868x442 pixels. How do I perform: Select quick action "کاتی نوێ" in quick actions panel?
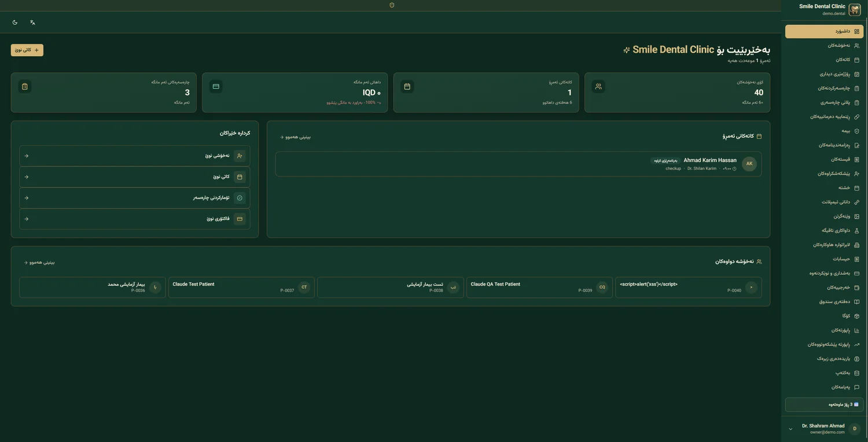pyautogui.click(x=135, y=177)
